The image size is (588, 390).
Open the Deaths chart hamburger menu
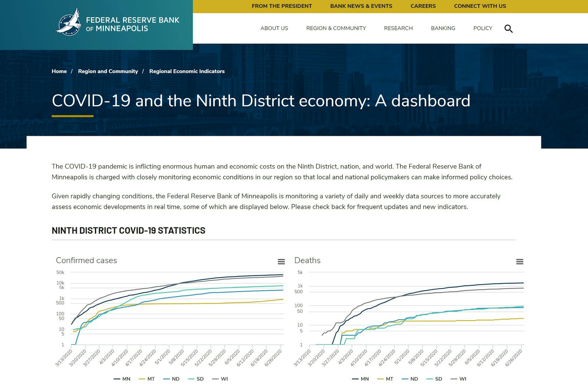point(520,262)
